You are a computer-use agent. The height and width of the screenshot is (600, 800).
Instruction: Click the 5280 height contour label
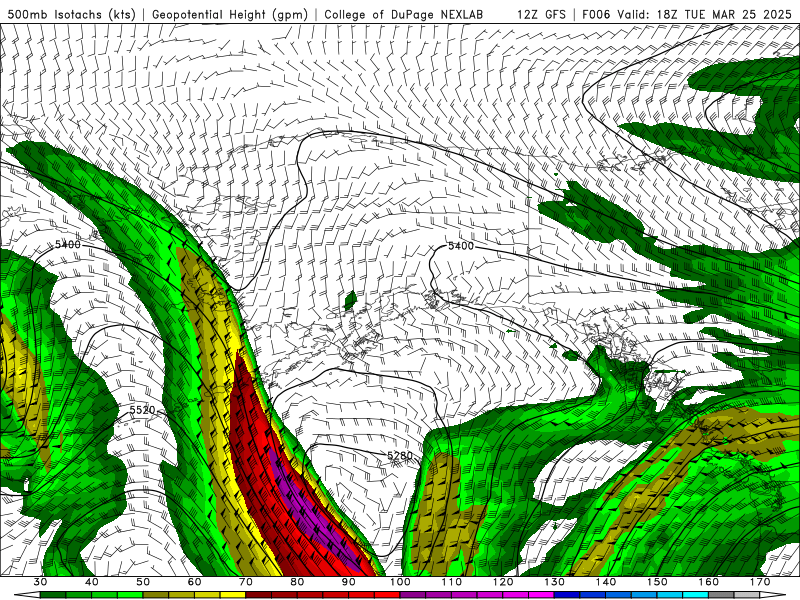399,456
